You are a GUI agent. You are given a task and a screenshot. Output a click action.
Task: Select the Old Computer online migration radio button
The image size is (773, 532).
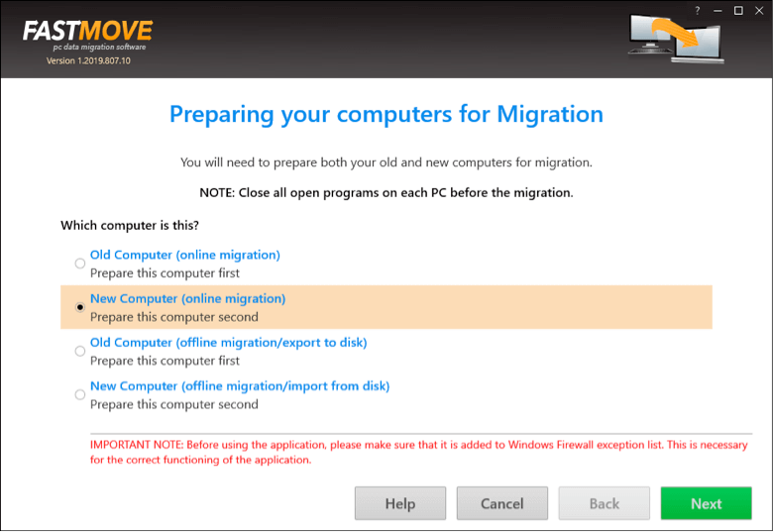coord(80,264)
